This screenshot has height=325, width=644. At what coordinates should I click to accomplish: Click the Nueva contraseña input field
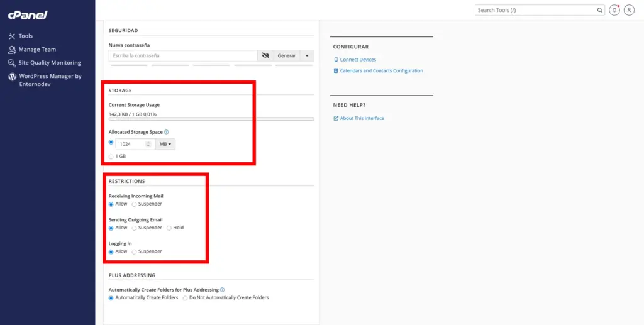[x=182, y=55]
